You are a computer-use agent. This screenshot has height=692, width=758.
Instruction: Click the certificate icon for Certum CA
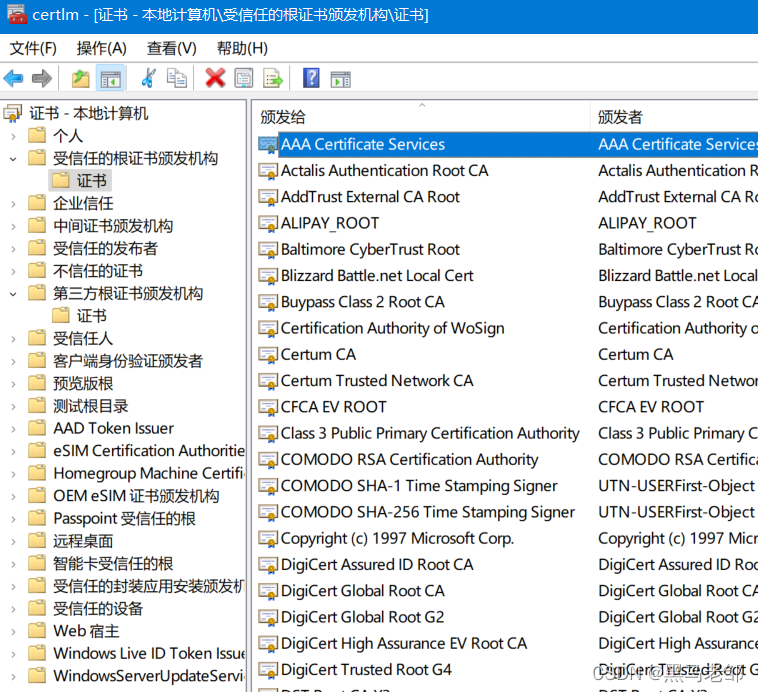pos(268,355)
